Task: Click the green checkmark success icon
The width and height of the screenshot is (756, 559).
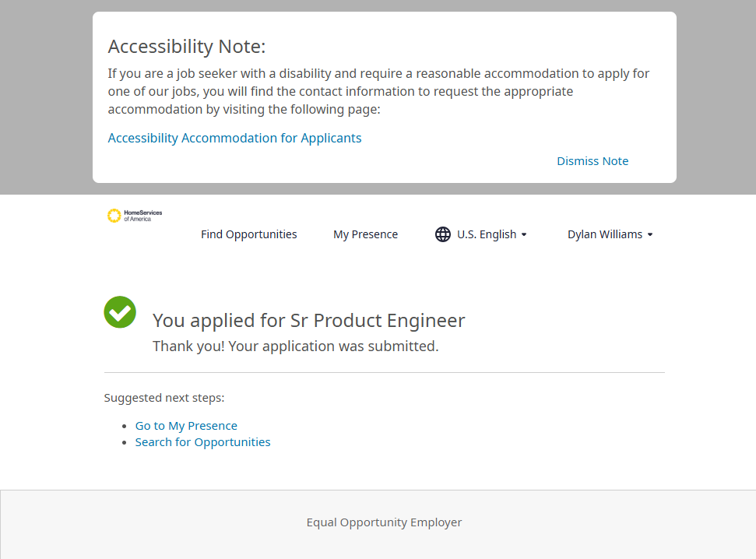Action: point(120,312)
